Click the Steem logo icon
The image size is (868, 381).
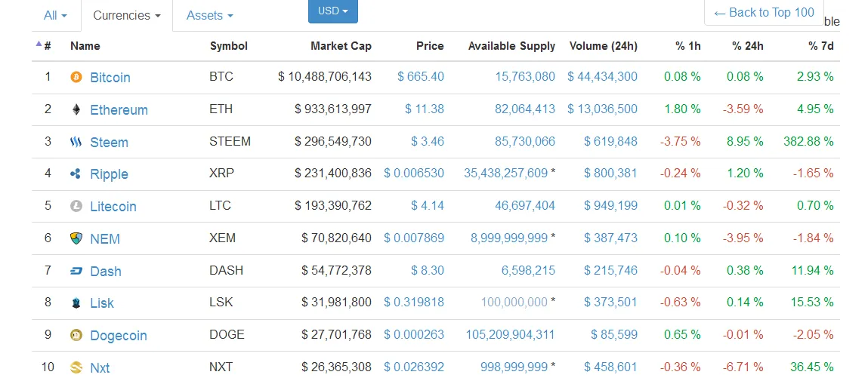click(76, 142)
